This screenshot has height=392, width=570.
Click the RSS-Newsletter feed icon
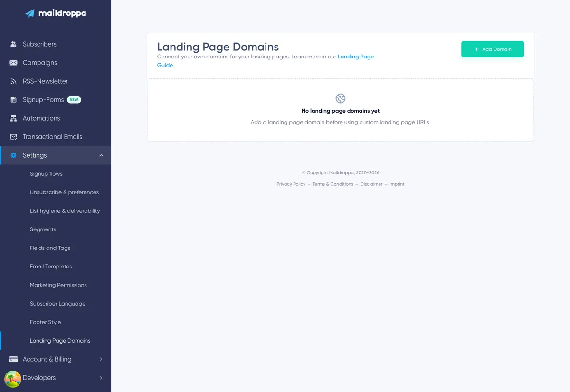(x=13, y=81)
